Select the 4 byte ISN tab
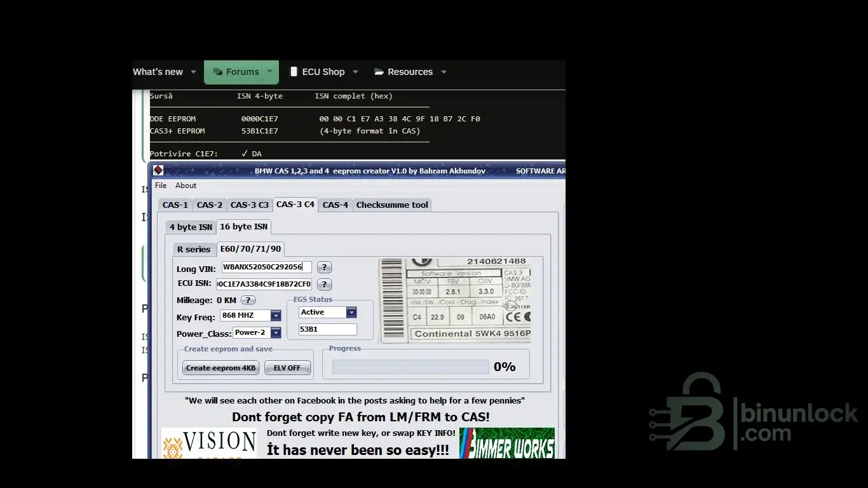The height and width of the screenshot is (488, 868). [x=191, y=227]
